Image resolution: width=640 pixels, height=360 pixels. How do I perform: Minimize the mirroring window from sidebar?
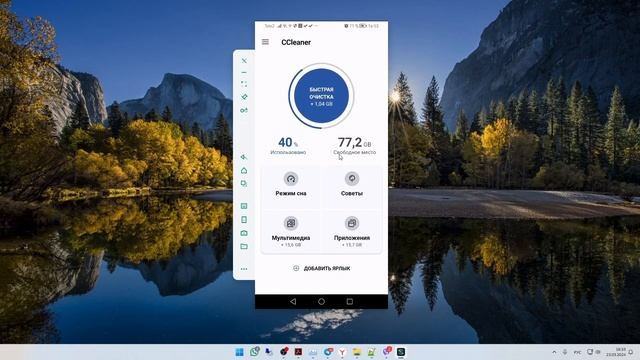click(x=244, y=72)
